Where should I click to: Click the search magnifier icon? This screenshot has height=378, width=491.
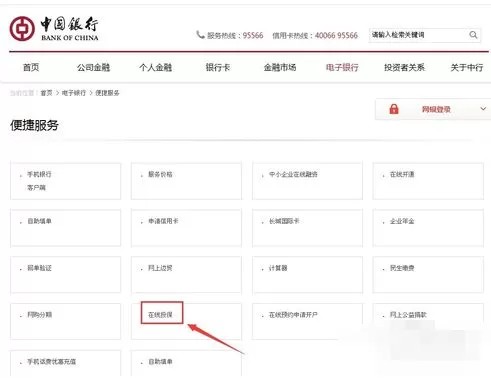473,35
